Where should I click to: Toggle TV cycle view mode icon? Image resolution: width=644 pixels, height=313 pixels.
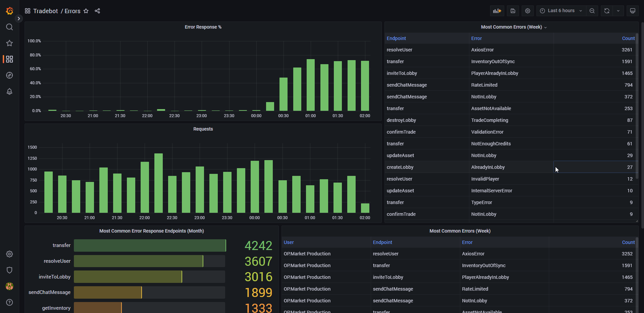(x=632, y=11)
